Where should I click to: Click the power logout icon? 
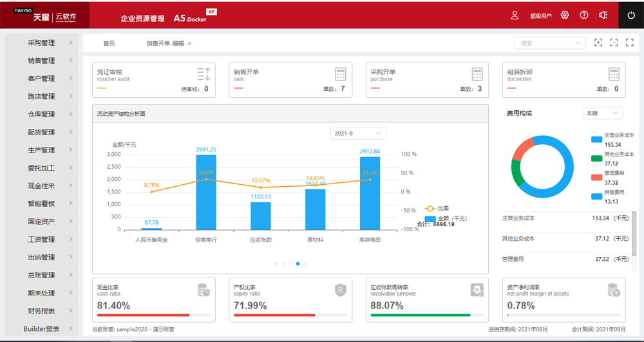(x=631, y=15)
